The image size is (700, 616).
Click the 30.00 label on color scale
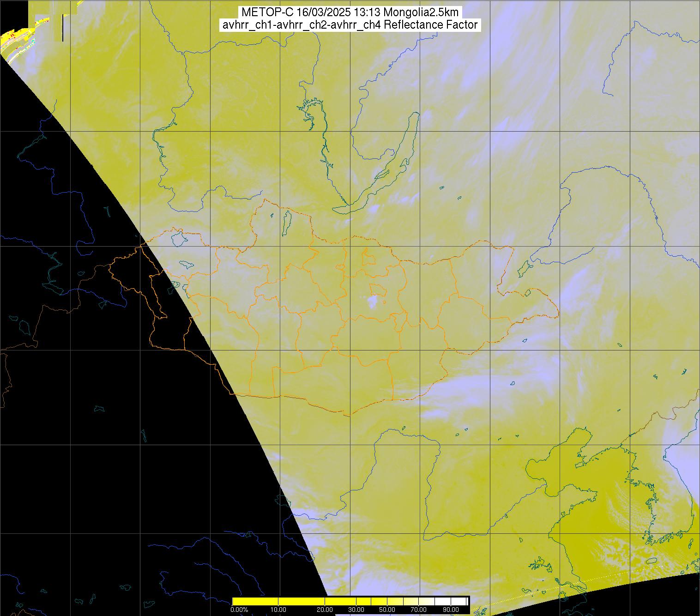pos(357,610)
